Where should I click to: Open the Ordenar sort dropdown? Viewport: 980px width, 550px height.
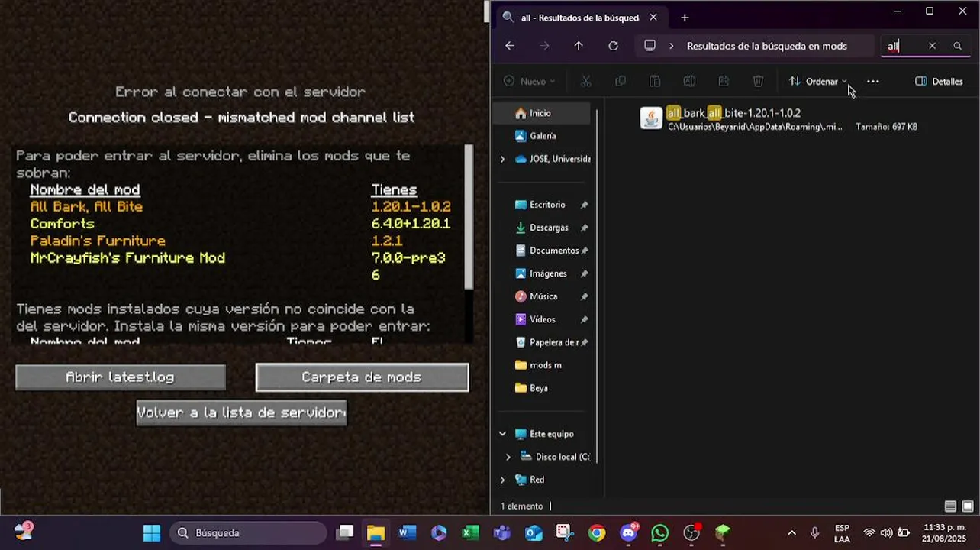coord(818,81)
